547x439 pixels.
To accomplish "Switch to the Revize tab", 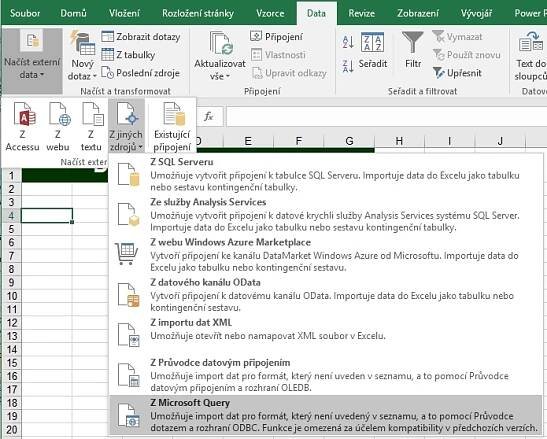I will [361, 13].
